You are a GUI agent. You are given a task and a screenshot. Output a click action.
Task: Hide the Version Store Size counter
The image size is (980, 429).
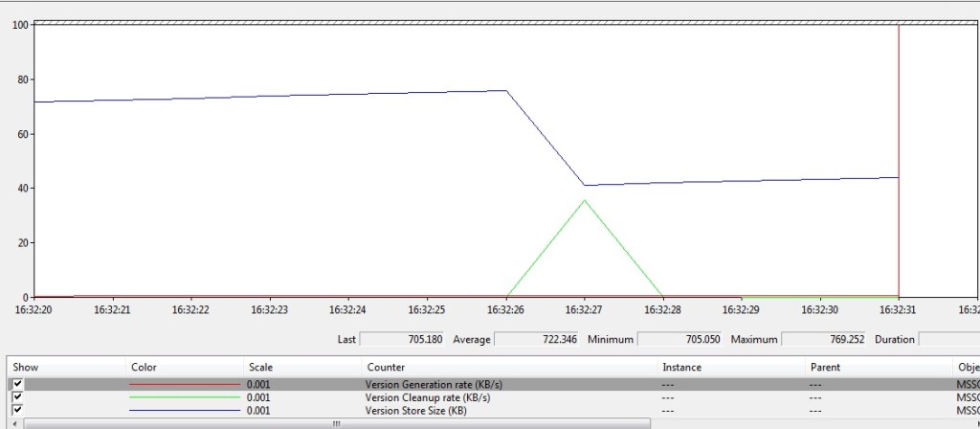[x=18, y=410]
